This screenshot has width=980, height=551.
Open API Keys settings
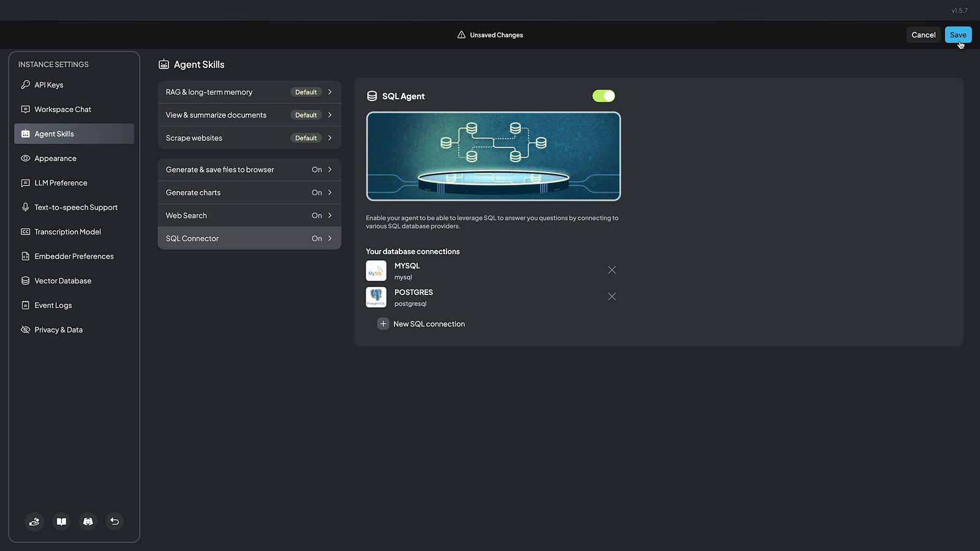(49, 85)
